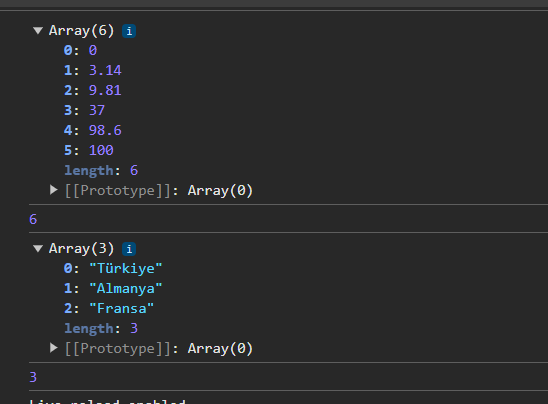548x404 pixels.
Task: Click the info icon beside Array(6)
Action: 129,31
